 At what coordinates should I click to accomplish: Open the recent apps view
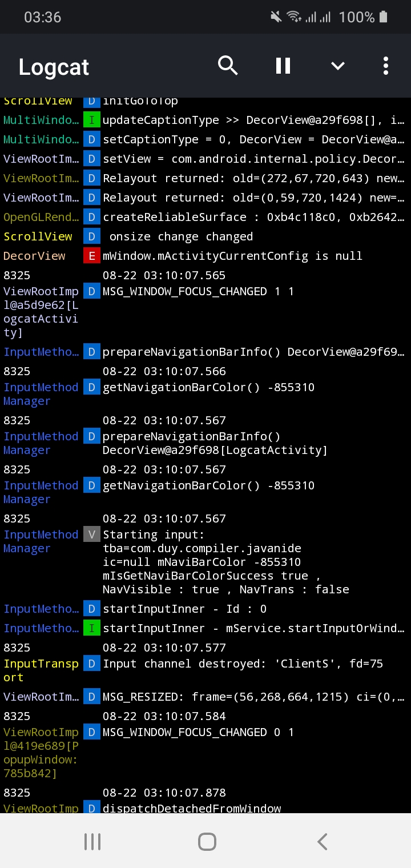(x=92, y=841)
